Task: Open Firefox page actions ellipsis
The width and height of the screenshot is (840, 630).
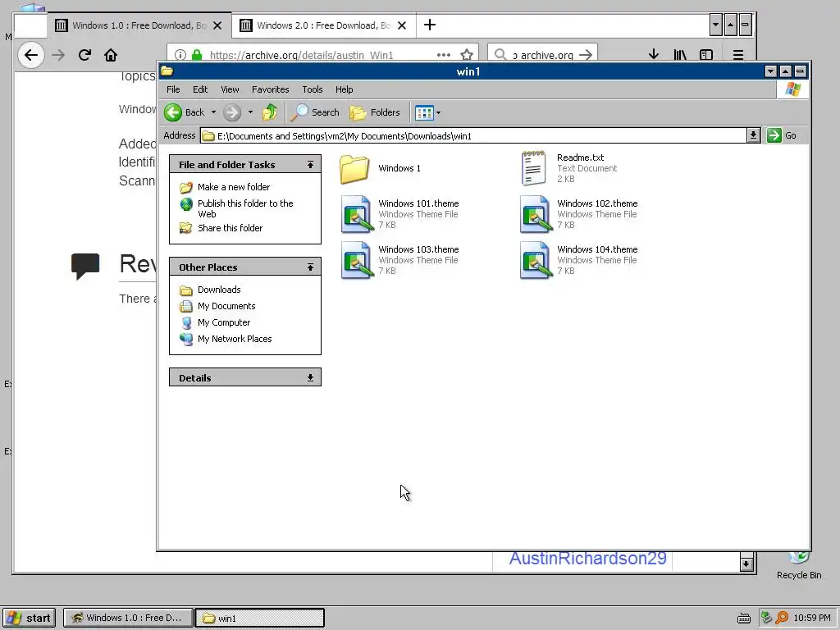Action: tap(444, 55)
